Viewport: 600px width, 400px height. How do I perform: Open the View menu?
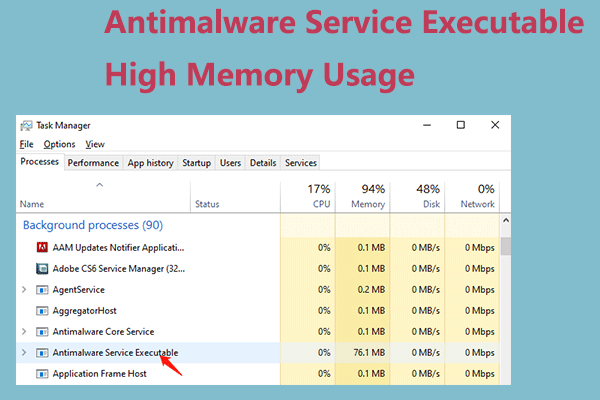tap(95, 144)
